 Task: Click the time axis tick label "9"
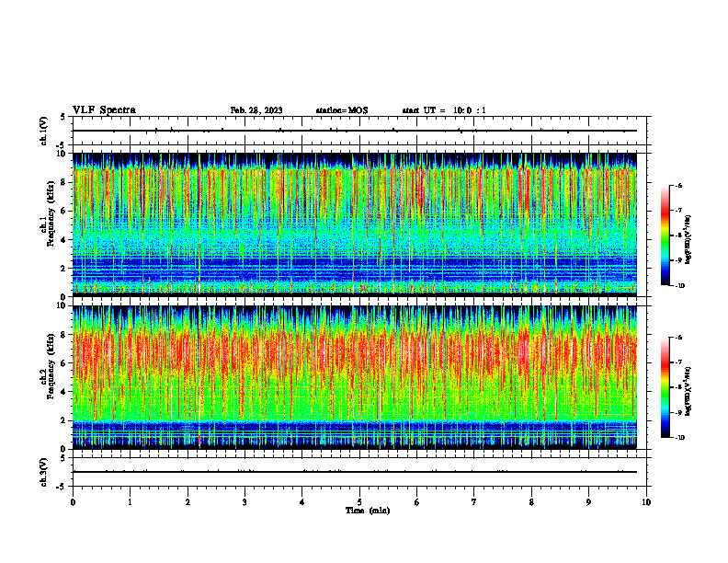point(588,502)
